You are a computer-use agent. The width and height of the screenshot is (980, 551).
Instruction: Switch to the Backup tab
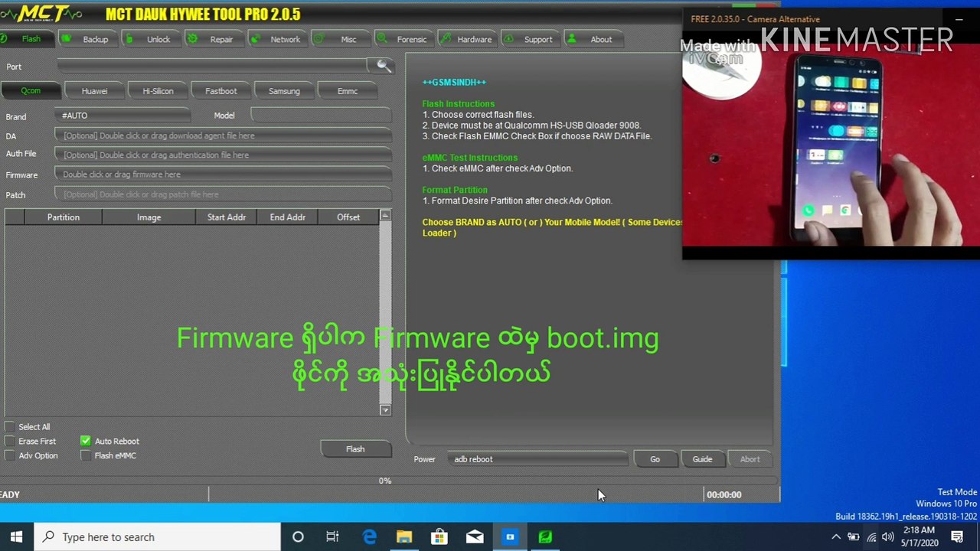[87, 39]
